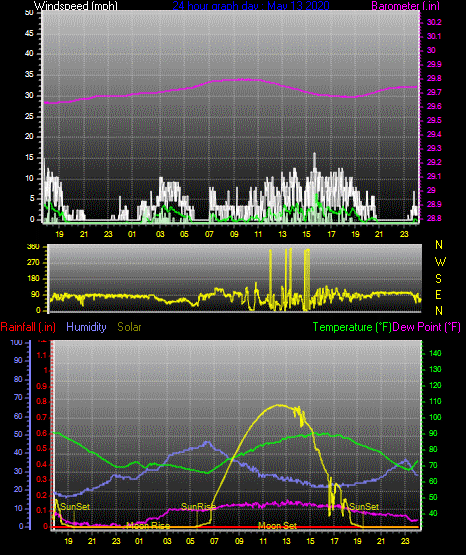Click the "0.2" rainfall axis value
This screenshot has width=466, height=555.
click(x=42, y=495)
